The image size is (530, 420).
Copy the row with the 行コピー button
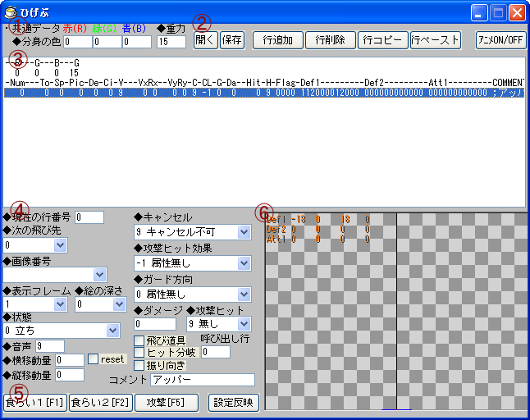click(x=382, y=40)
